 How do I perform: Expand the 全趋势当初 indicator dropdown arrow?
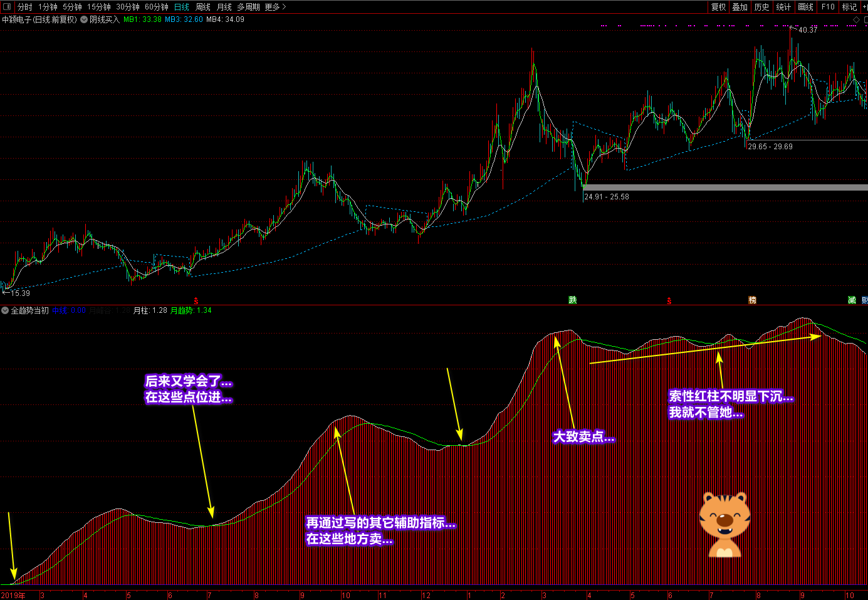(x=5, y=310)
